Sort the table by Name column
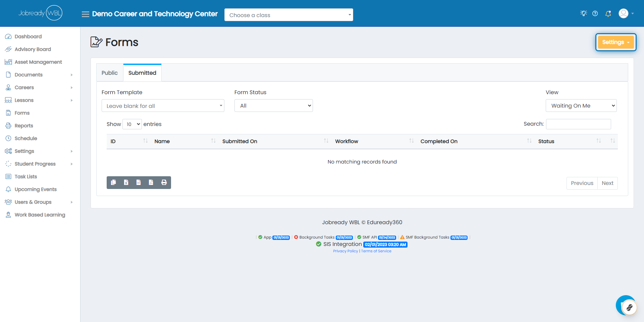The height and width of the screenshot is (322, 644). coord(184,141)
